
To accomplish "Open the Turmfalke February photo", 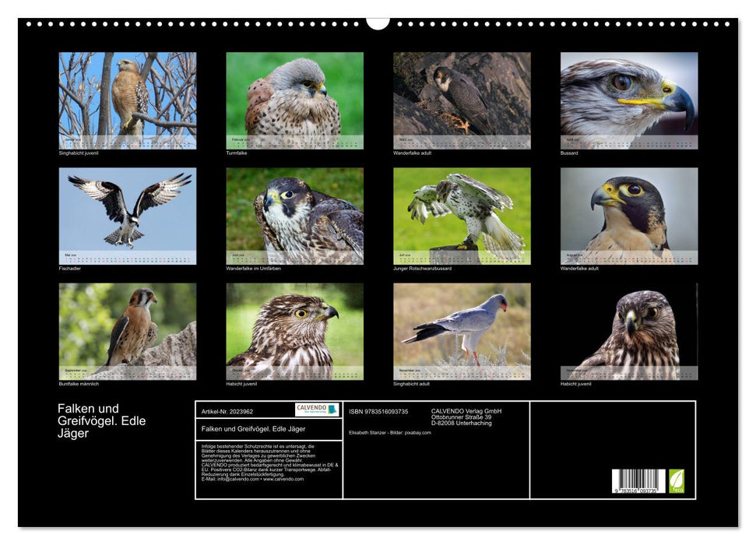I will pyautogui.click(x=294, y=100).
